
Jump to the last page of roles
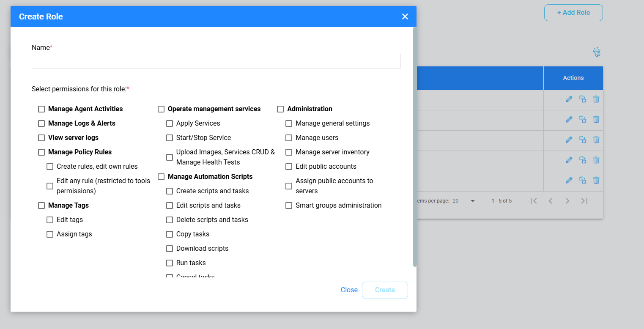tap(584, 201)
